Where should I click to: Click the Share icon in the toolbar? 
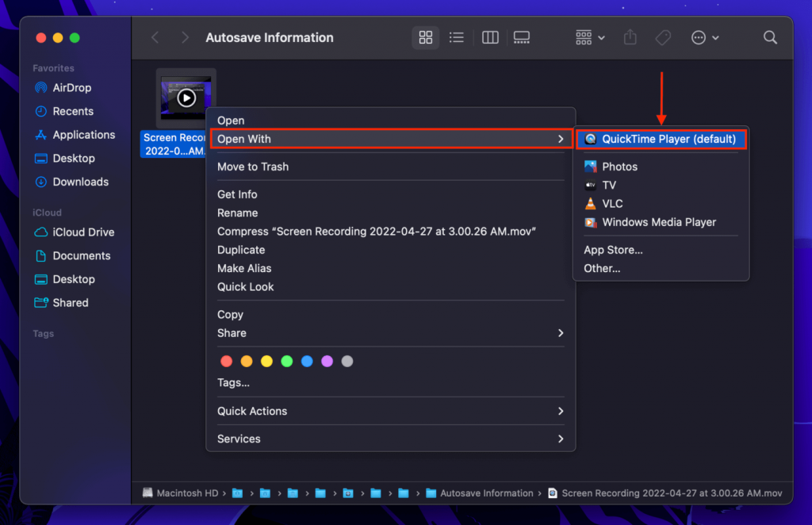coord(630,37)
